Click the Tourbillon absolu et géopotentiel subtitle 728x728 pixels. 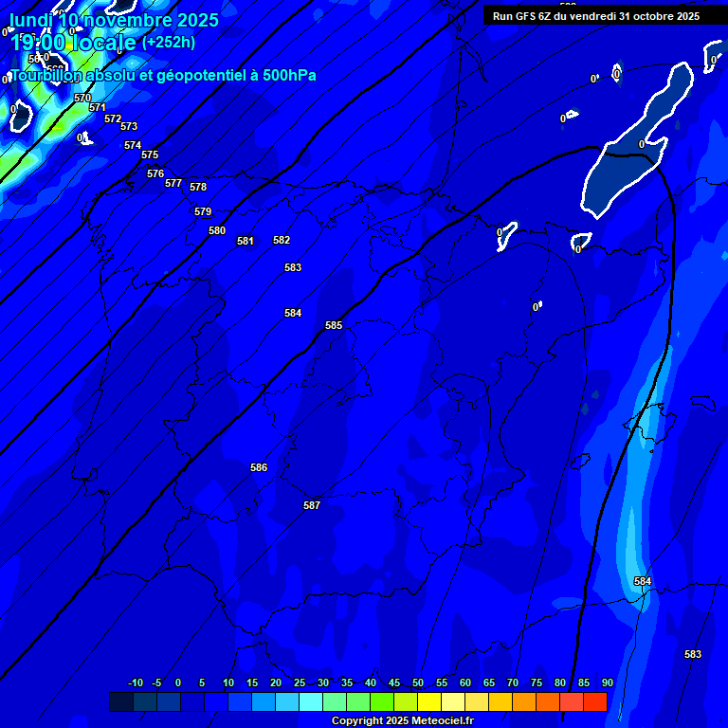pos(163,76)
